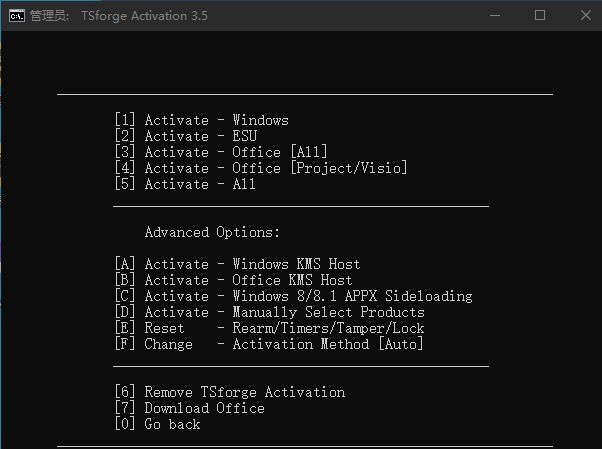
Task: Click Windows 8/8.1 APPX Sideloading option
Action: tap(294, 296)
